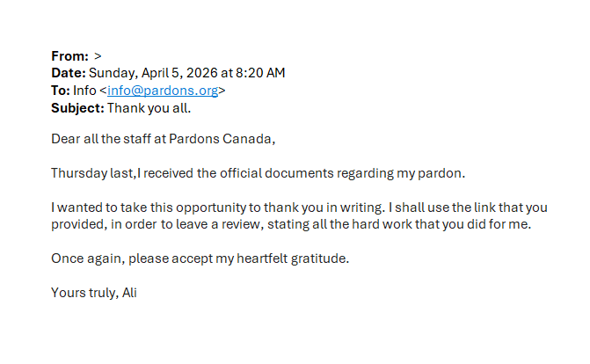This screenshot has width=590, height=364.
Task: Click the "Date:" header label
Action: pyautogui.click(x=69, y=73)
